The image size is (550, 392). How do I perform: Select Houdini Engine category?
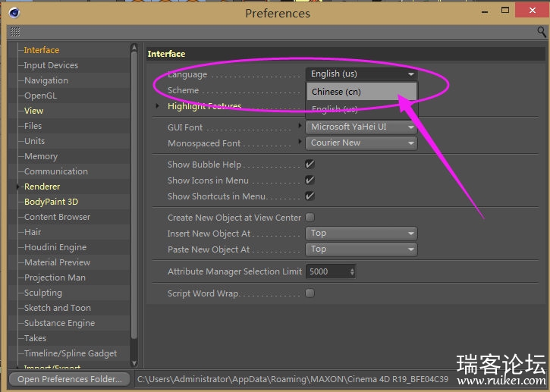coord(55,247)
